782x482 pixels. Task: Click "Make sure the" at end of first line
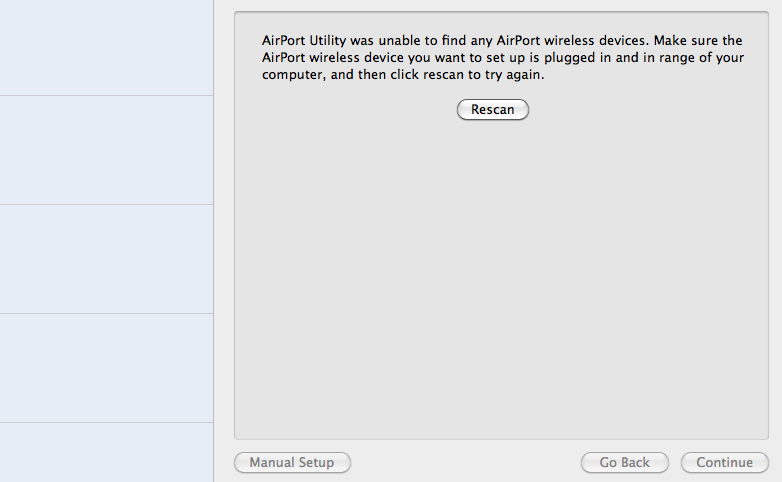[x=698, y=40]
